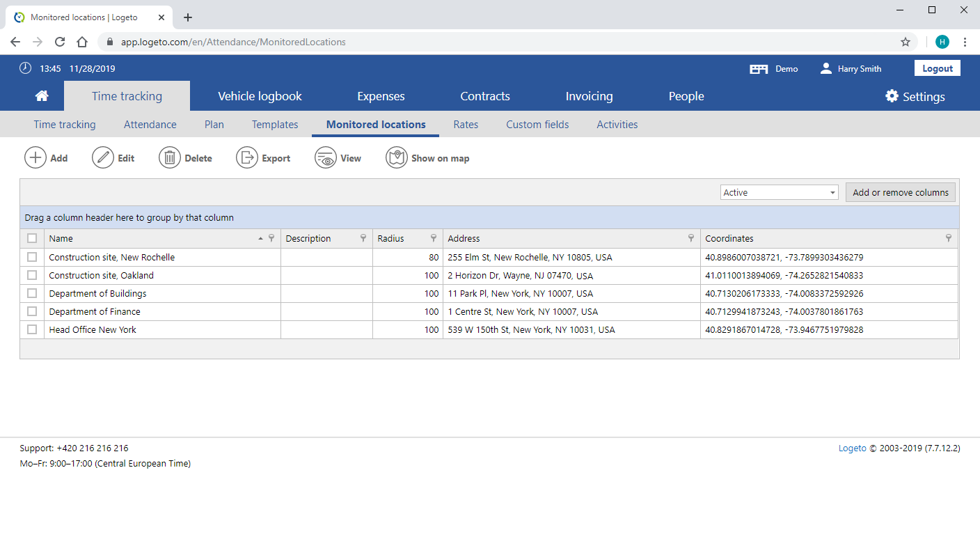Image resolution: width=980 pixels, height=555 pixels.
Task: Check Construction site, Oakland row
Action: click(x=32, y=275)
